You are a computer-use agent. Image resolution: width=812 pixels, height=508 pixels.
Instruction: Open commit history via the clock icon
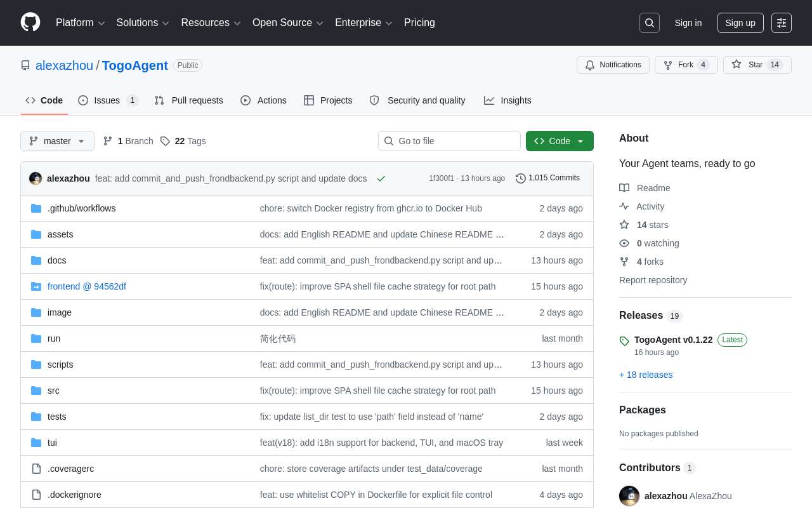coord(521,178)
